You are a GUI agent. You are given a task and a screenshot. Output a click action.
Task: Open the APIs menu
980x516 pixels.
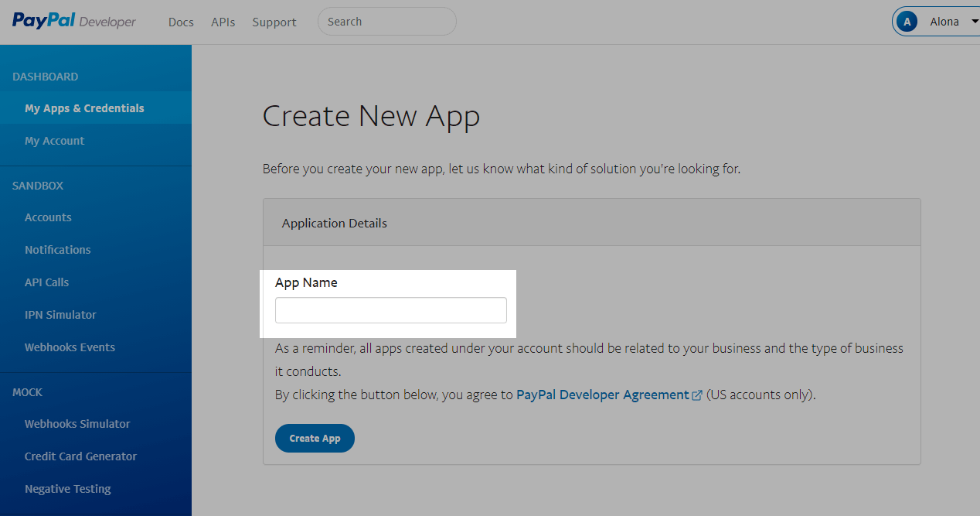[x=223, y=22]
